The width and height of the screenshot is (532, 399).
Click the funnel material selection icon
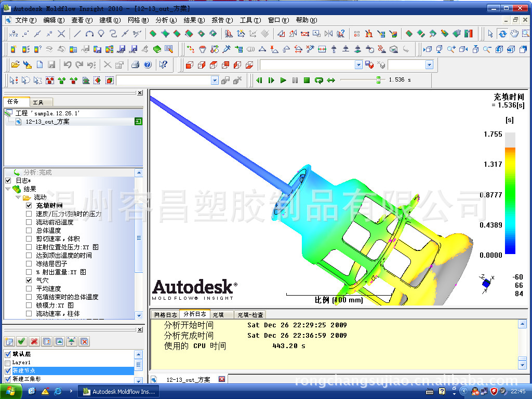(203, 49)
